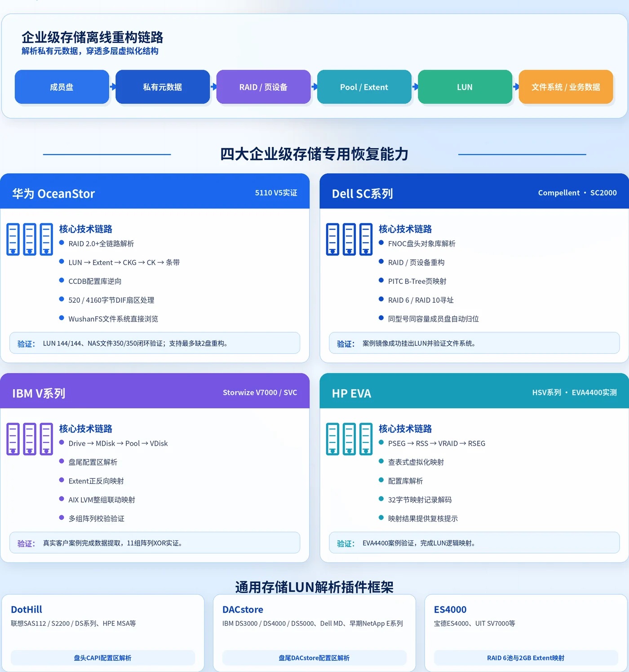Click the 盘尾DACstore配置区解析 button
The image size is (629, 672).
tap(314, 658)
